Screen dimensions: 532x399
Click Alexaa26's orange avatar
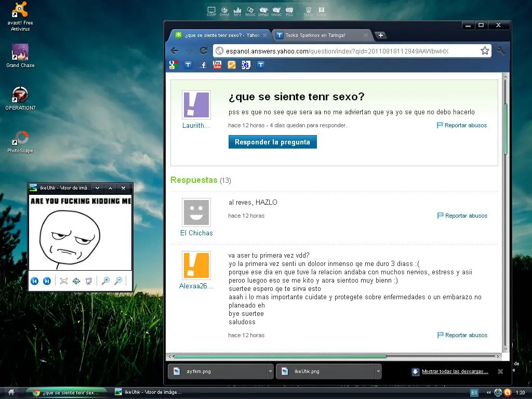tap(196, 265)
